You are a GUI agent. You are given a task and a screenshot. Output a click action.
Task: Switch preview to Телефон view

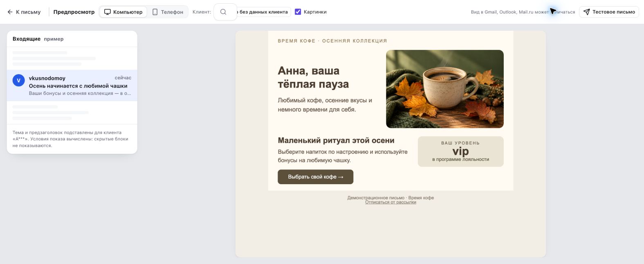(168, 12)
